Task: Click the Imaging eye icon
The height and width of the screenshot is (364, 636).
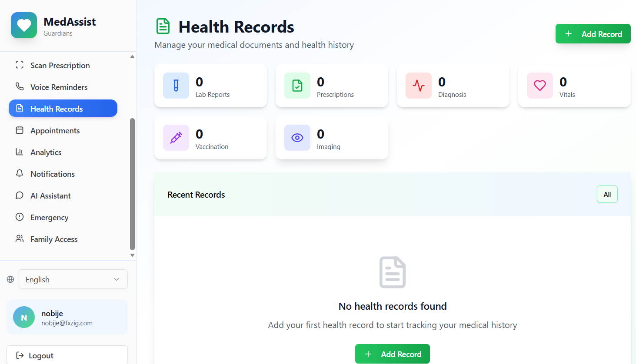Action: (297, 138)
